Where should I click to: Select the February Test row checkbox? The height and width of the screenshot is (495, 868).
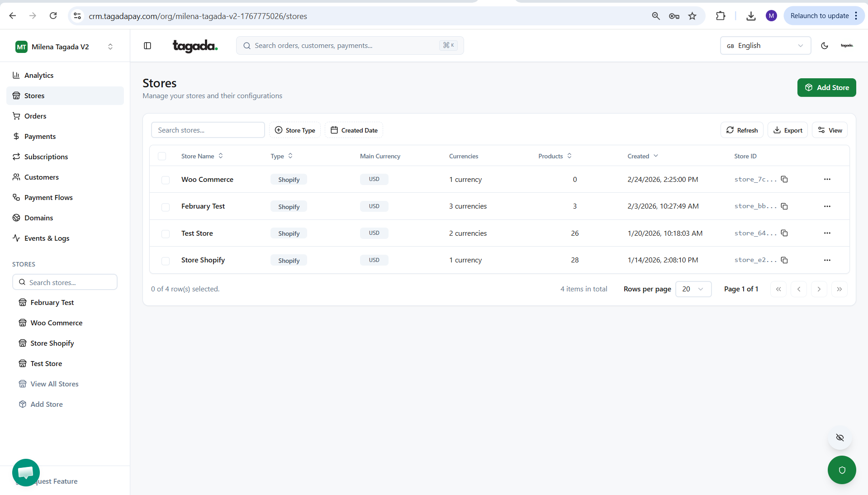tap(166, 207)
